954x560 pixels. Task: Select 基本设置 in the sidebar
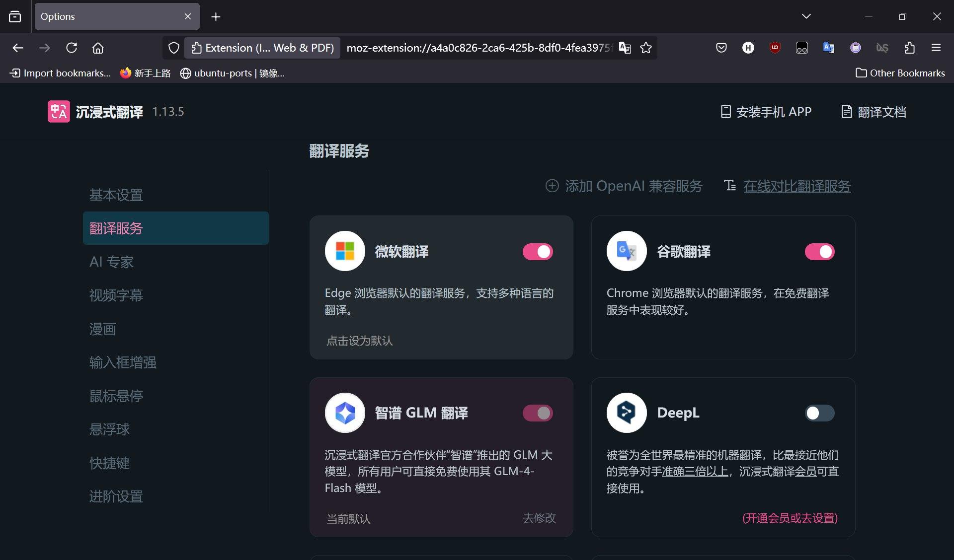(116, 195)
